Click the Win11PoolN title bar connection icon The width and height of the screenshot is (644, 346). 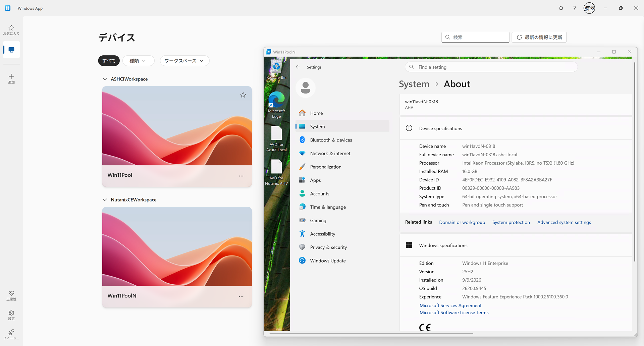268,52
